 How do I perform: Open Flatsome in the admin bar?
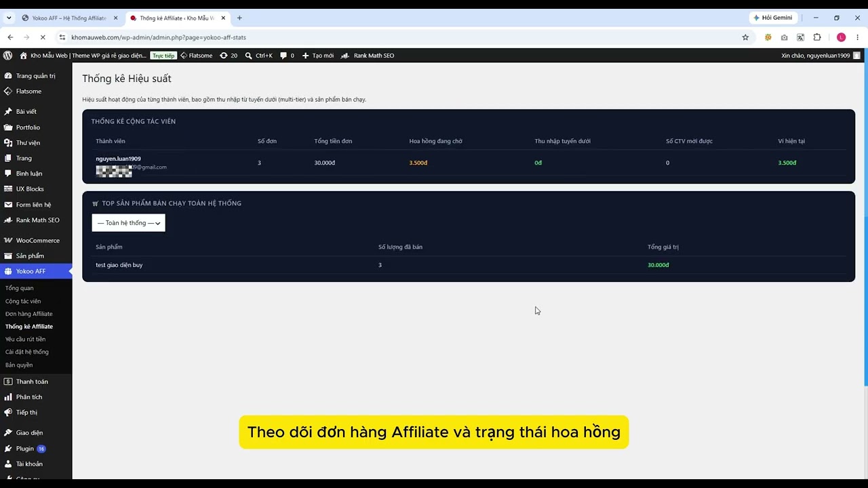click(197, 56)
